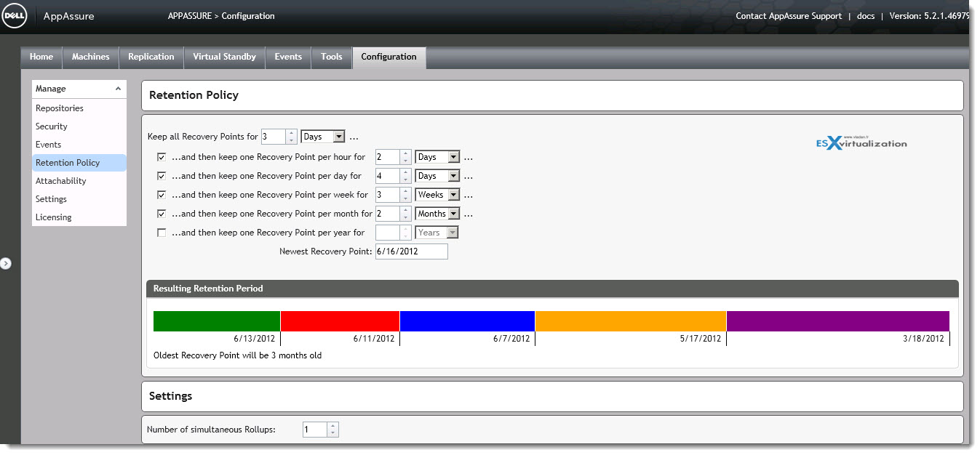The width and height of the screenshot is (980, 455).
Task: Open the Days unit dropdown in the per day row
Action: click(x=437, y=176)
